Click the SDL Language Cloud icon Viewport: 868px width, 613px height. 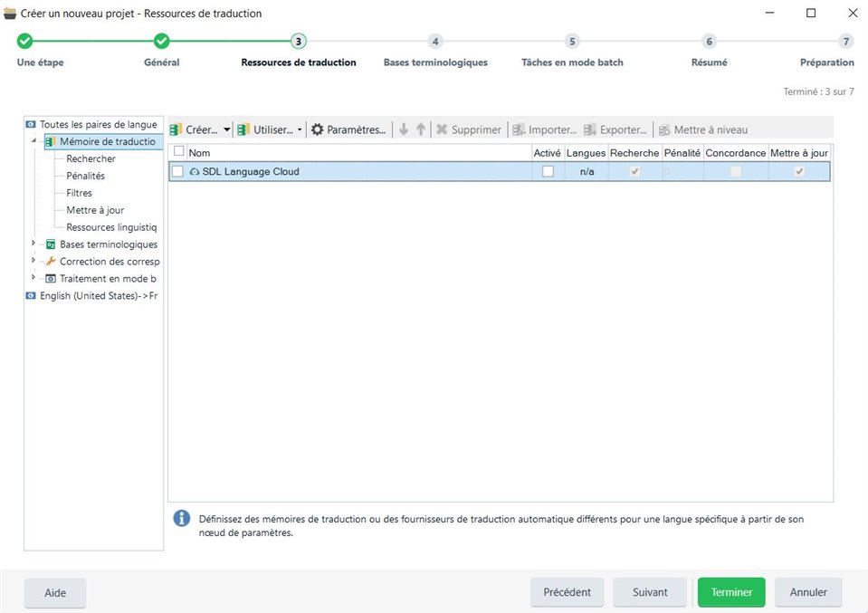[195, 171]
